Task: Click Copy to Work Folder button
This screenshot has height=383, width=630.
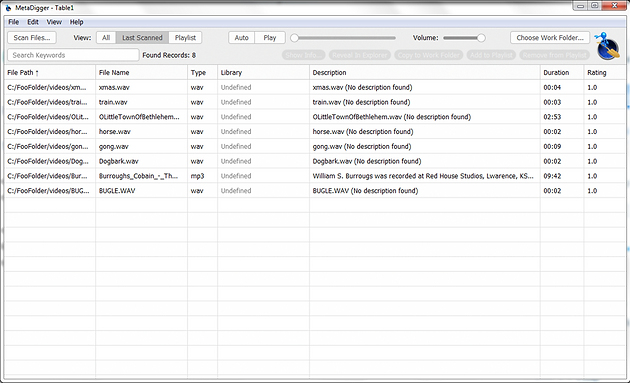Action: (429, 55)
